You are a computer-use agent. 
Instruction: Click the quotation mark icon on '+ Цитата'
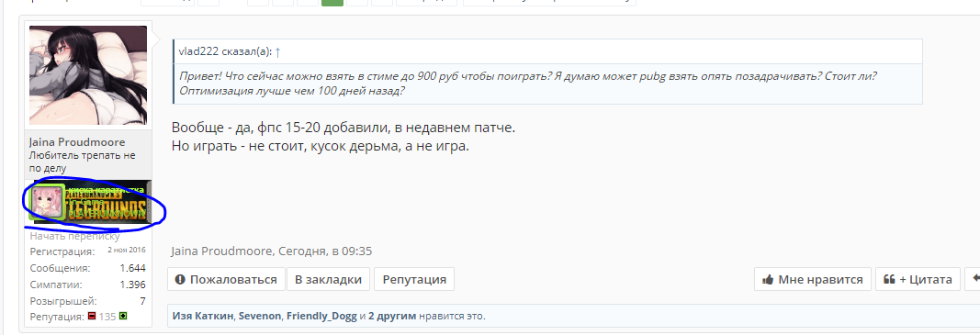(x=889, y=279)
